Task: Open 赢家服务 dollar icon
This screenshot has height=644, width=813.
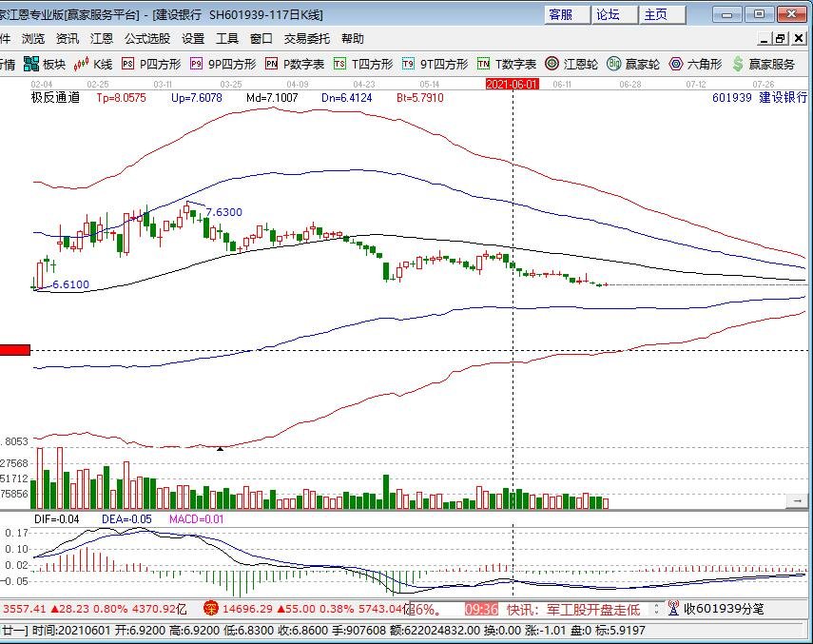Action: 738,64
